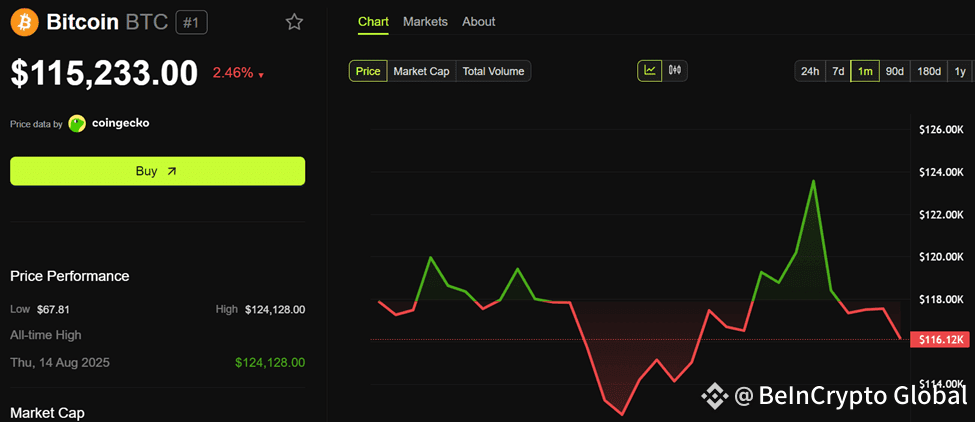This screenshot has height=422, width=975.
Task: Click the green $124,128.00 all-time high value
Action: click(x=270, y=362)
